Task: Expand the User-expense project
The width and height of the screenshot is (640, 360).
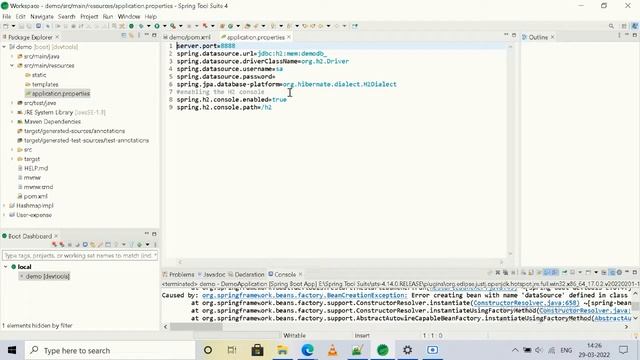Action: pos(4,215)
